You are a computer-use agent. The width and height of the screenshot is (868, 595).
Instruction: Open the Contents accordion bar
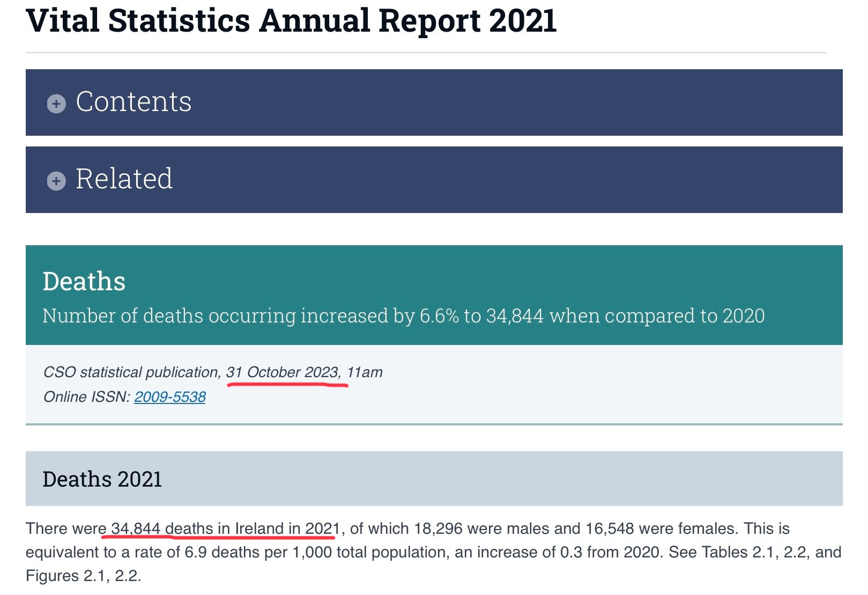434,102
